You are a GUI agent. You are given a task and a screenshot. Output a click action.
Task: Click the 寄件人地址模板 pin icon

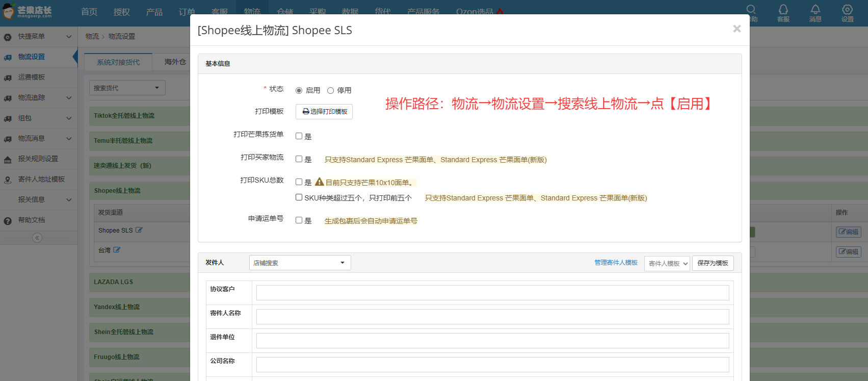pyautogui.click(x=8, y=180)
